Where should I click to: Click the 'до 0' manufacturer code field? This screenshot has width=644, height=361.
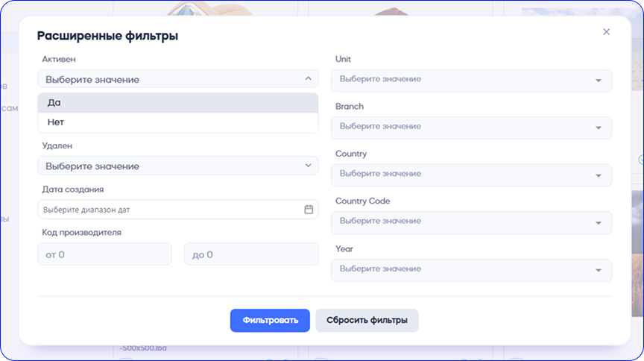pos(250,254)
